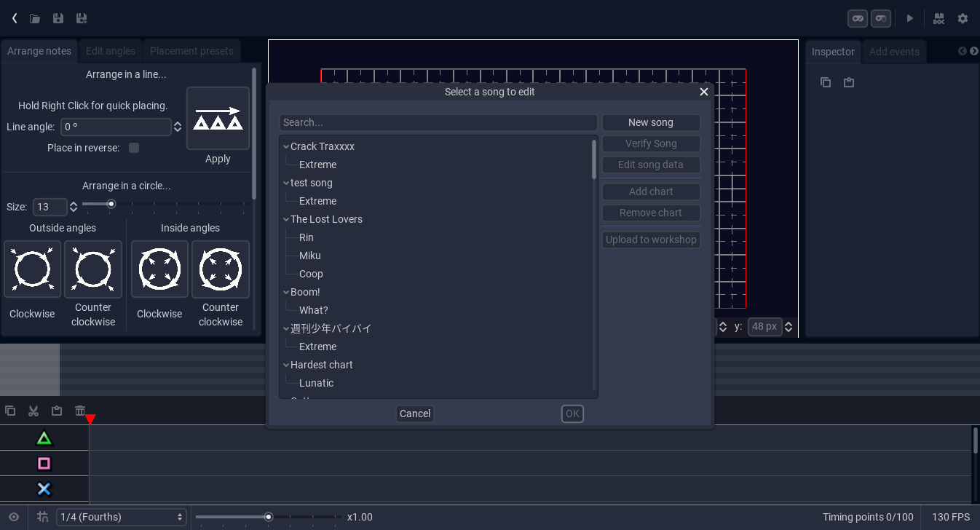Select the Miku chart
The image size is (980, 530).
pos(310,256)
